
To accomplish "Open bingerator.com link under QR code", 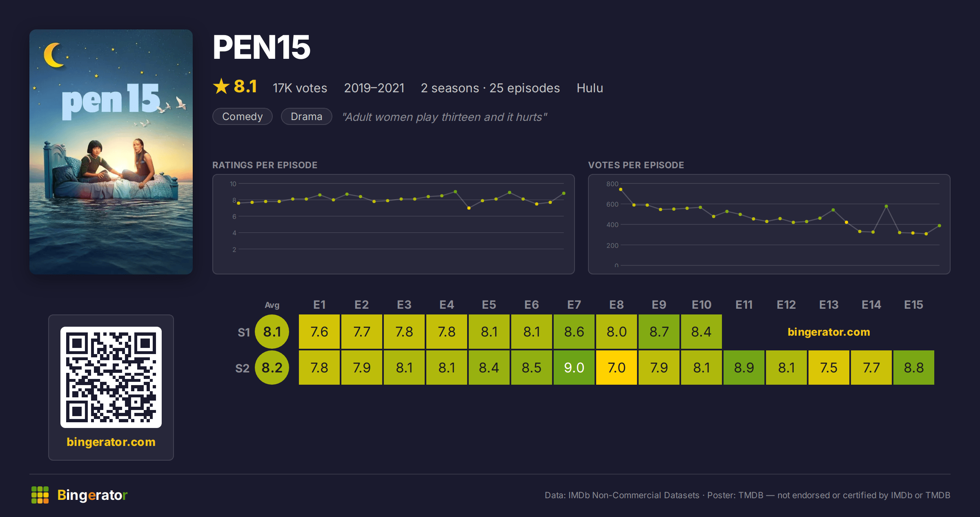I will (x=111, y=442).
